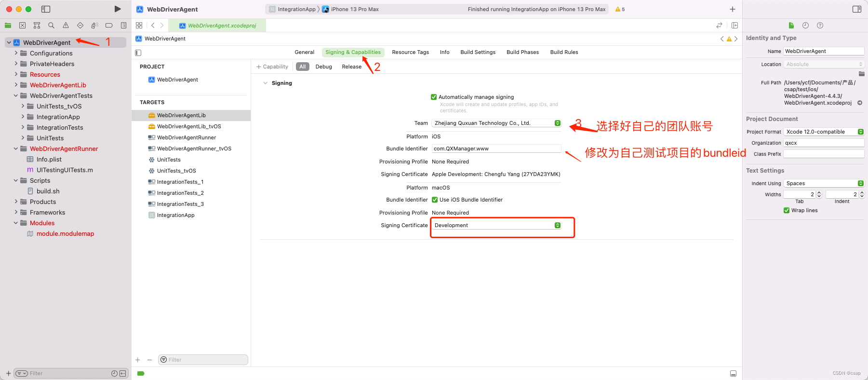This screenshot has height=380, width=868.
Task: Open the issue navigator warning icon
Action: click(x=66, y=26)
